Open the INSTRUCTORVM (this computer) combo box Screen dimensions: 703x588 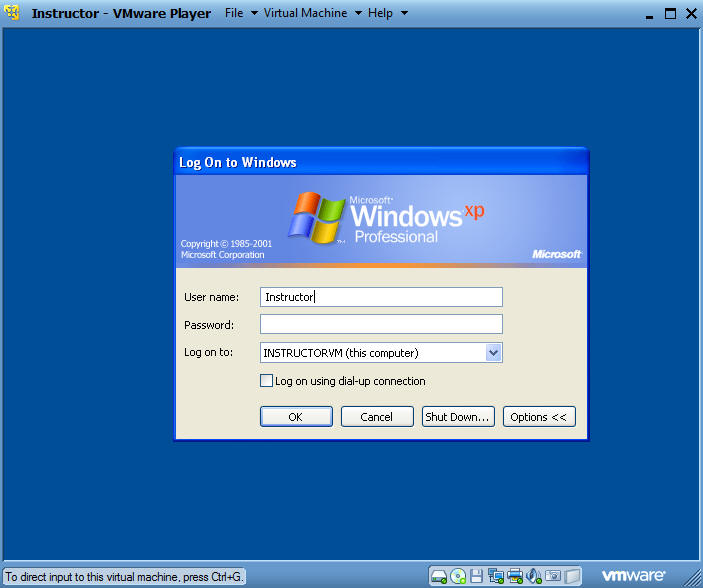click(x=381, y=353)
